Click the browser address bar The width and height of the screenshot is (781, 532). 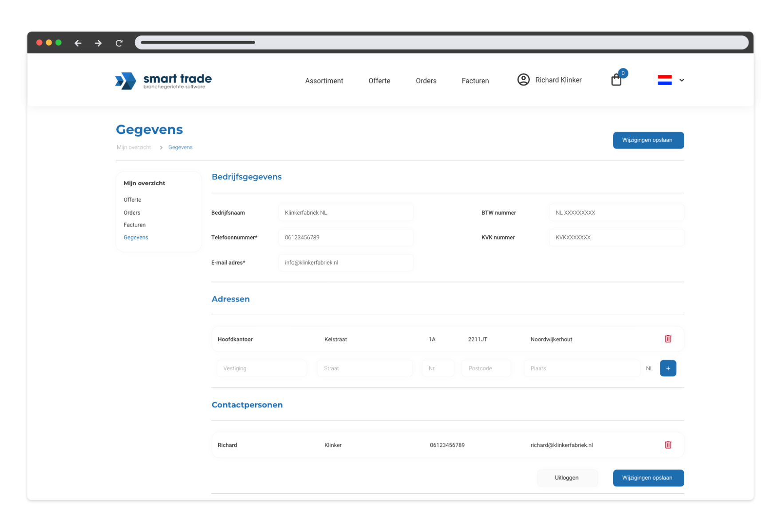(442, 43)
